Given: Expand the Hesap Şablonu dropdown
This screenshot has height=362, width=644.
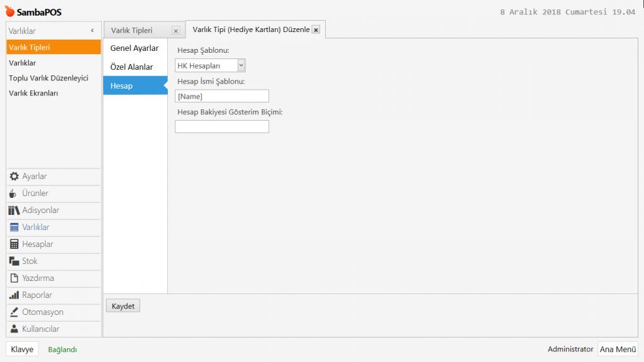Looking at the screenshot, I should pos(241,65).
